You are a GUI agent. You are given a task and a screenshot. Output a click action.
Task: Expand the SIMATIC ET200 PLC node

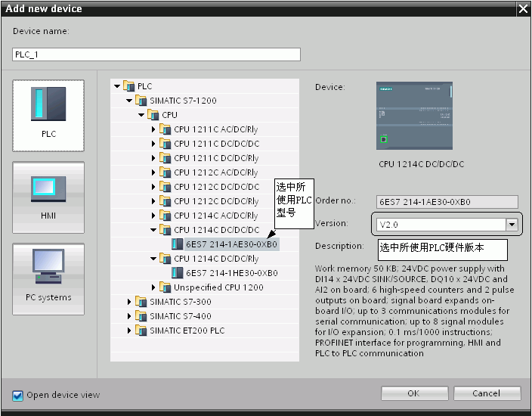(x=129, y=331)
